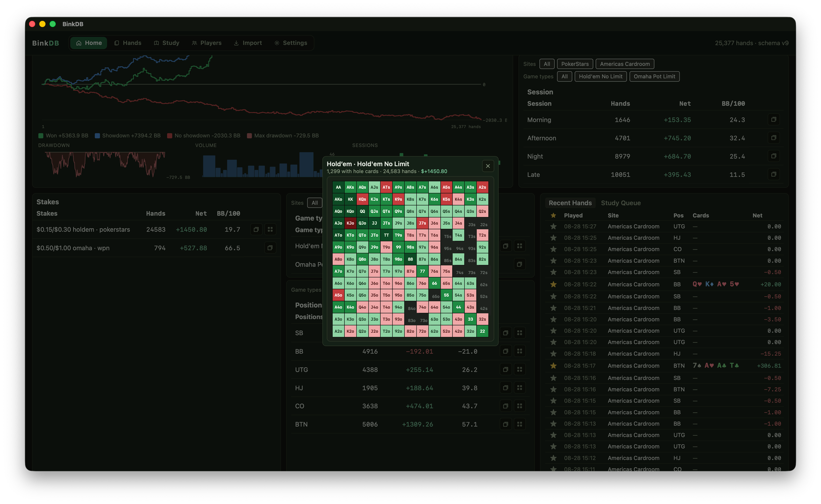Open the Hands tab
The height and width of the screenshot is (504, 821).
click(128, 43)
